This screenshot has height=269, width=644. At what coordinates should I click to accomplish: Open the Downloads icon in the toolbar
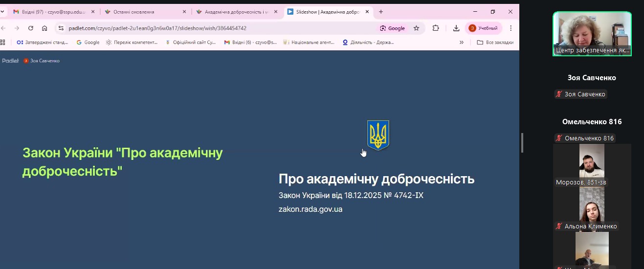point(456,28)
